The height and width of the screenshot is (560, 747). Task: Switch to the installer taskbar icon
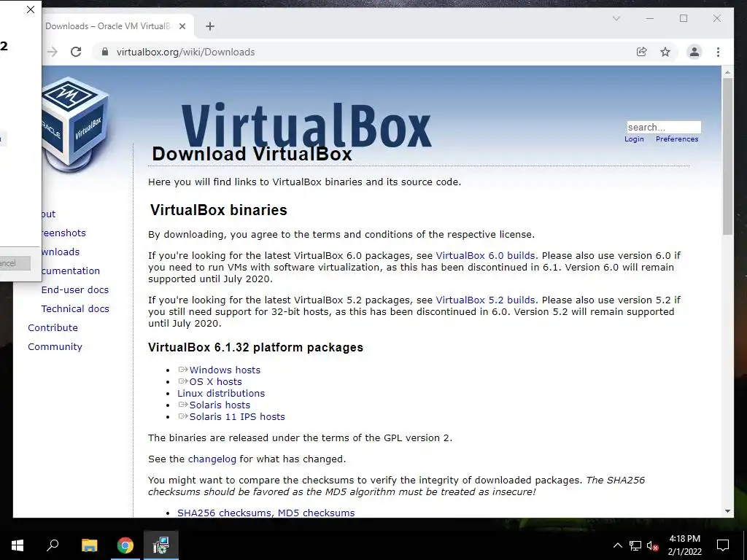pyautogui.click(x=161, y=545)
